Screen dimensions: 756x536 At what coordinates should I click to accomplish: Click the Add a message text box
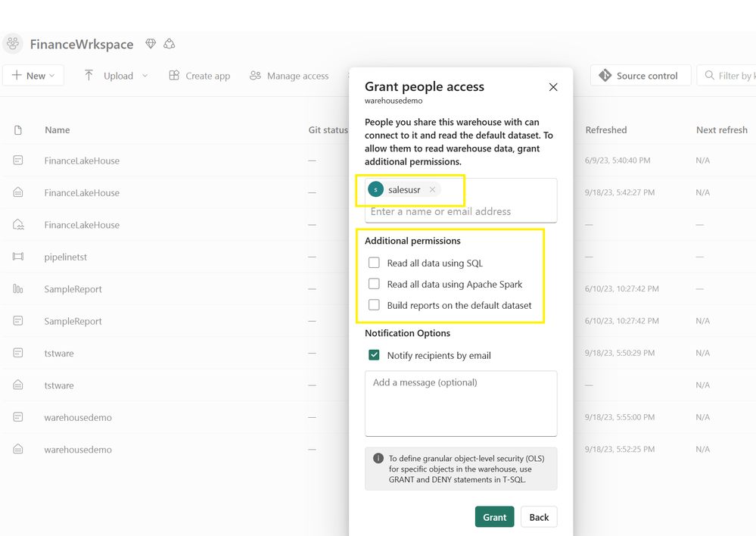tap(460, 403)
